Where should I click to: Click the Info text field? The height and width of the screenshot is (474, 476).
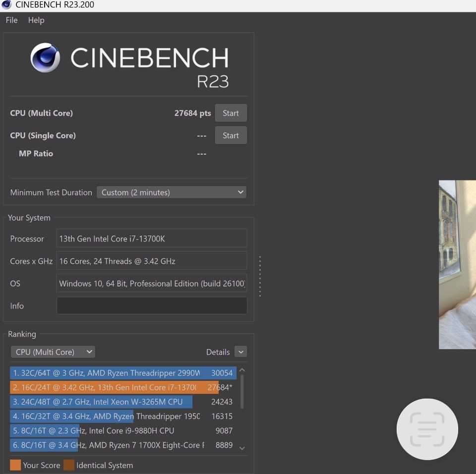click(151, 306)
